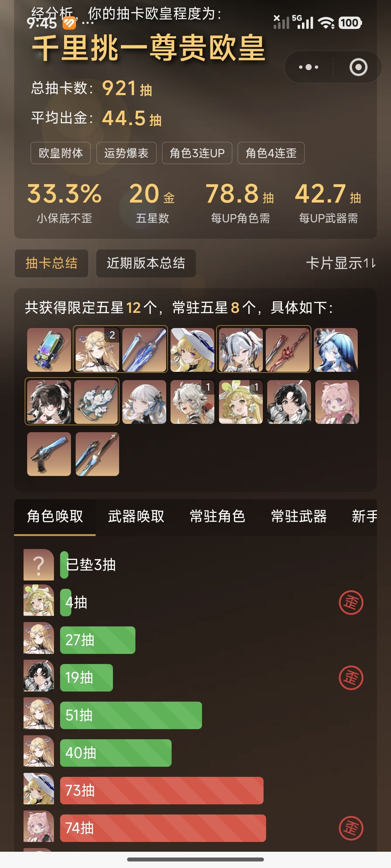Image resolution: width=391 pixels, height=868 pixels.
Task: Open the white flower gauntlet weapon card
Action: pyautogui.click(x=96, y=402)
